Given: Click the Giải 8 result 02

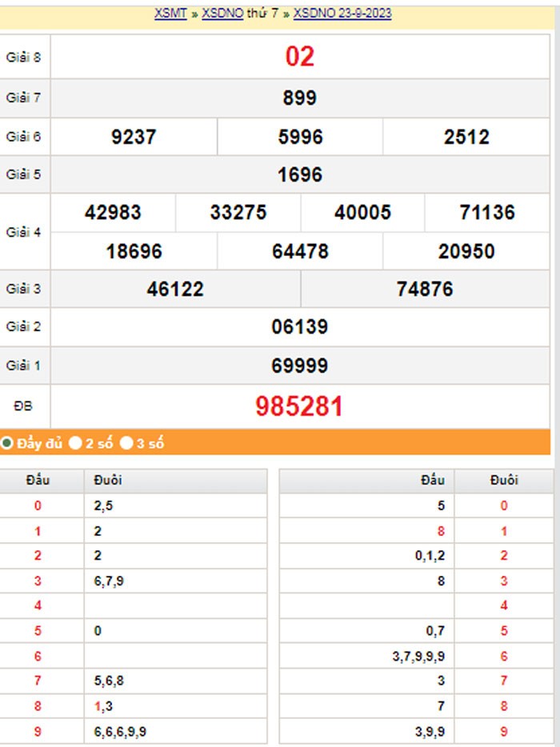Looking at the screenshot, I should (x=300, y=56).
